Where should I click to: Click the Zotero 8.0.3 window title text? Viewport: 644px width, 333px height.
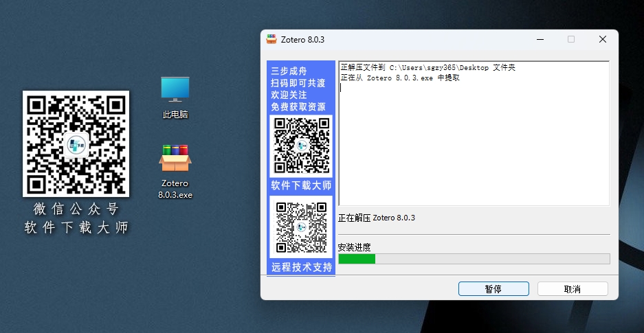click(x=302, y=40)
